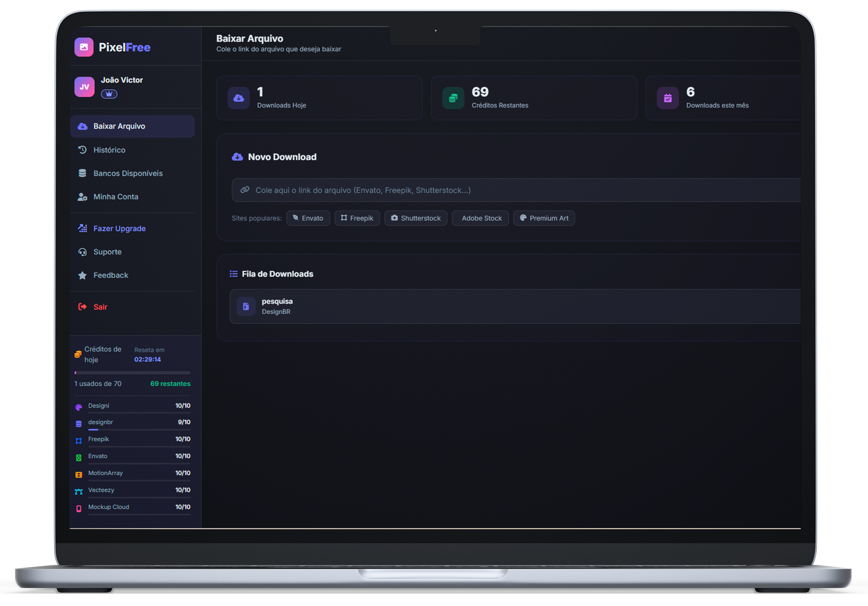Click the daily credits usage progress bar
Screen dimensions: 868x606
tap(132, 372)
